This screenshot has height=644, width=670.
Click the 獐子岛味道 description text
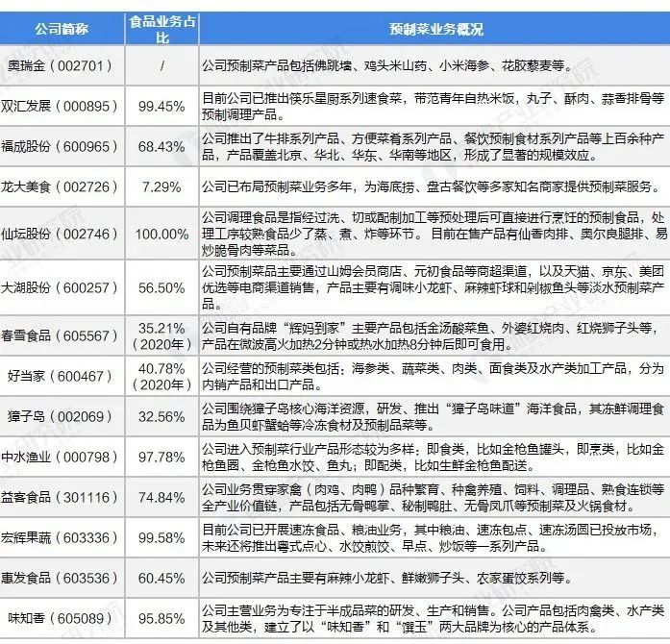coord(434,416)
